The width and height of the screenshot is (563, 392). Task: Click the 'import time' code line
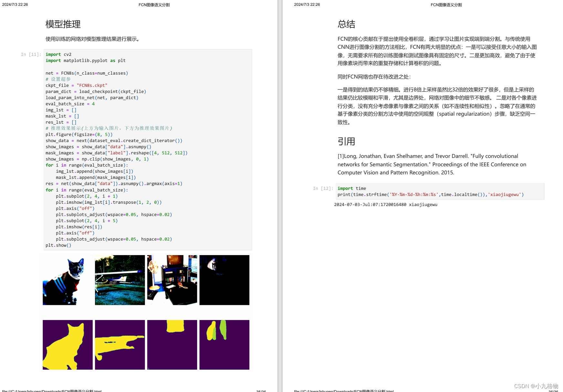pyautogui.click(x=352, y=189)
